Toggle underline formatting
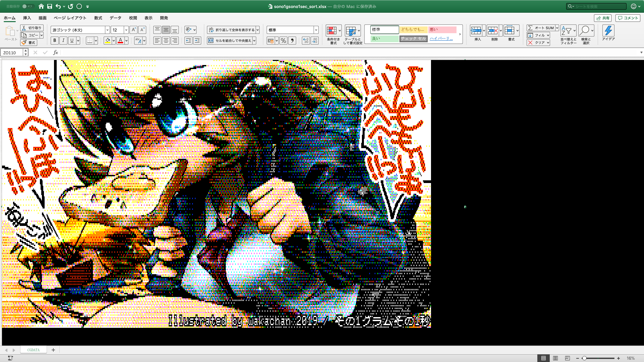 point(72,41)
